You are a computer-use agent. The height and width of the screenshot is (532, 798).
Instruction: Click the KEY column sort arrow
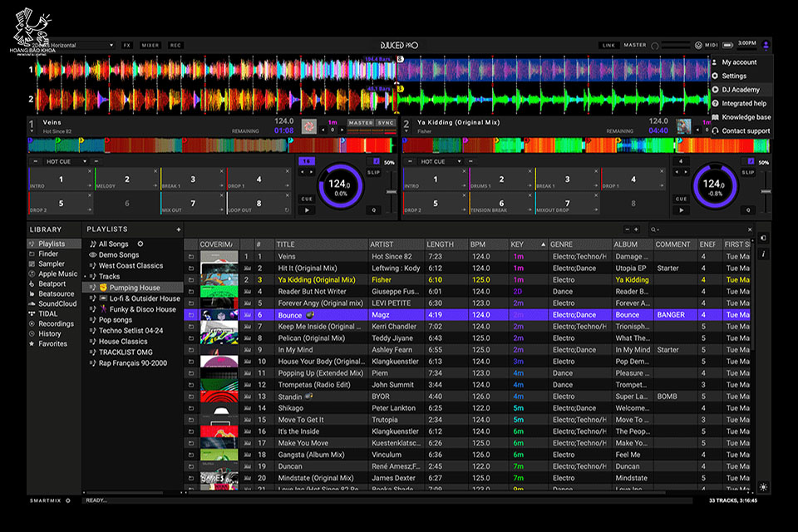coord(543,244)
